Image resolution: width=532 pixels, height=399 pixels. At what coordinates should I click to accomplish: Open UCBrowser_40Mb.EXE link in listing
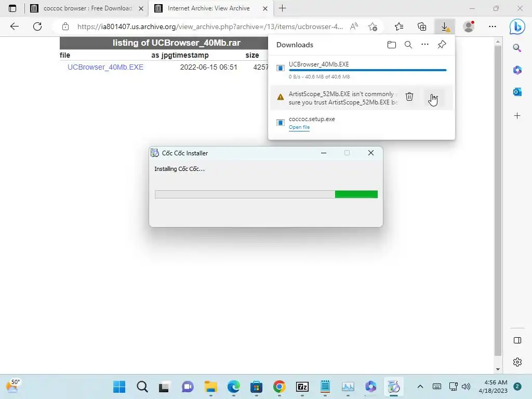(x=105, y=67)
